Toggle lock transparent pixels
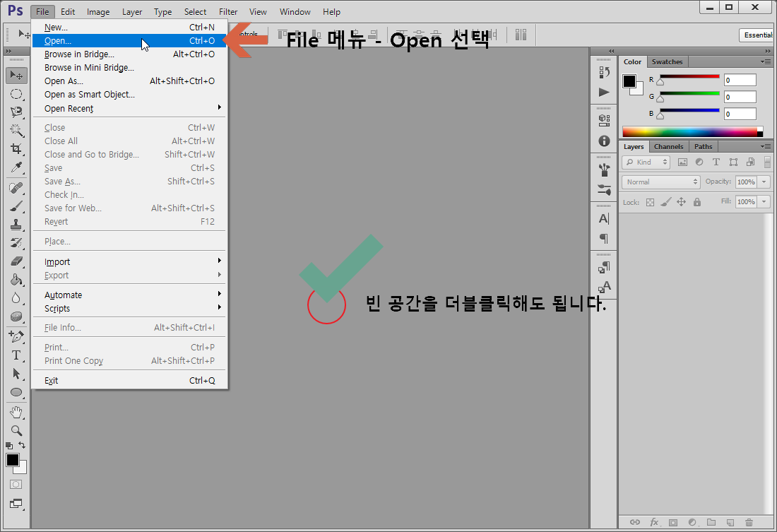Image resolution: width=777 pixels, height=532 pixels. coord(650,202)
